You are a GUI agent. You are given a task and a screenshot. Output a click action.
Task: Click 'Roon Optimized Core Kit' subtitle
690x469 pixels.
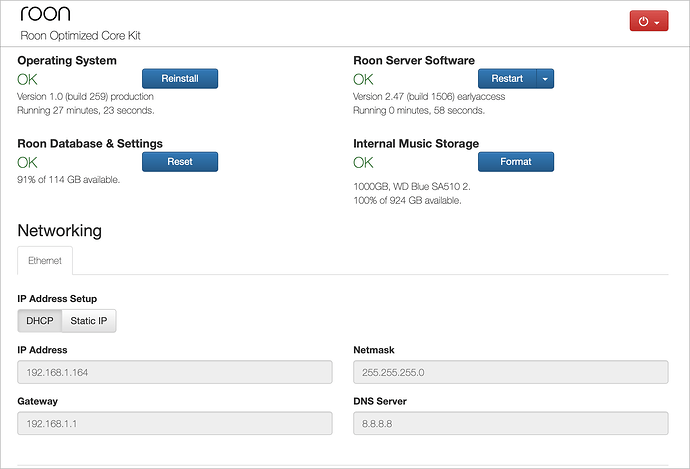point(80,36)
